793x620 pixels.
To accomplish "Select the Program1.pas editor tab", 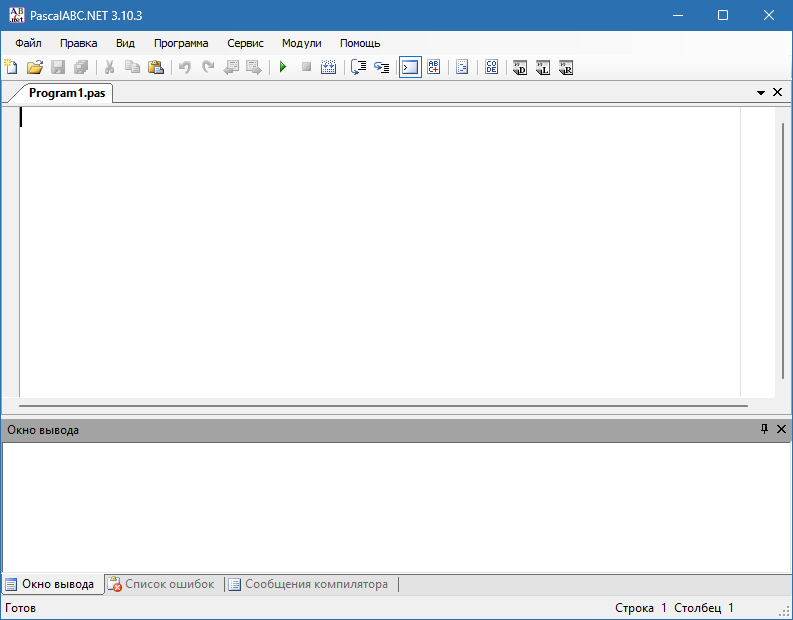I will [67, 93].
